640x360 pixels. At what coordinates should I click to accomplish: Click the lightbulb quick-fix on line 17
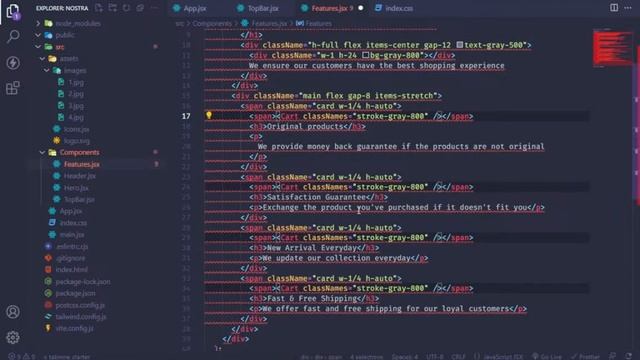click(209, 116)
